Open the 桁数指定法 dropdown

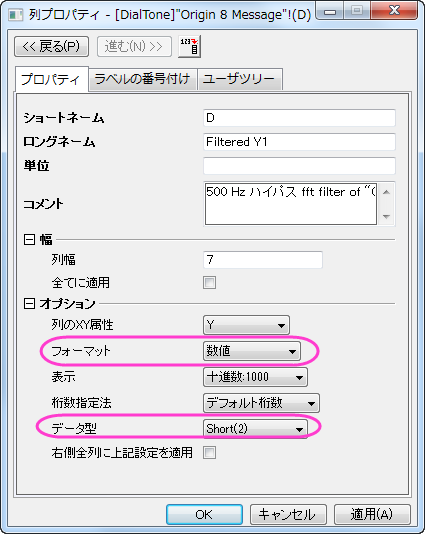(x=261, y=403)
